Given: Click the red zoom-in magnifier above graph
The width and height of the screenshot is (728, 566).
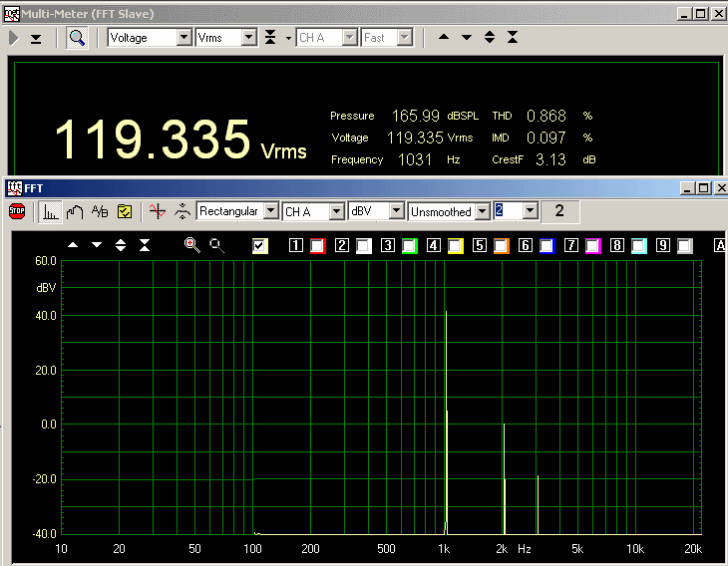Looking at the screenshot, I should pos(191,244).
